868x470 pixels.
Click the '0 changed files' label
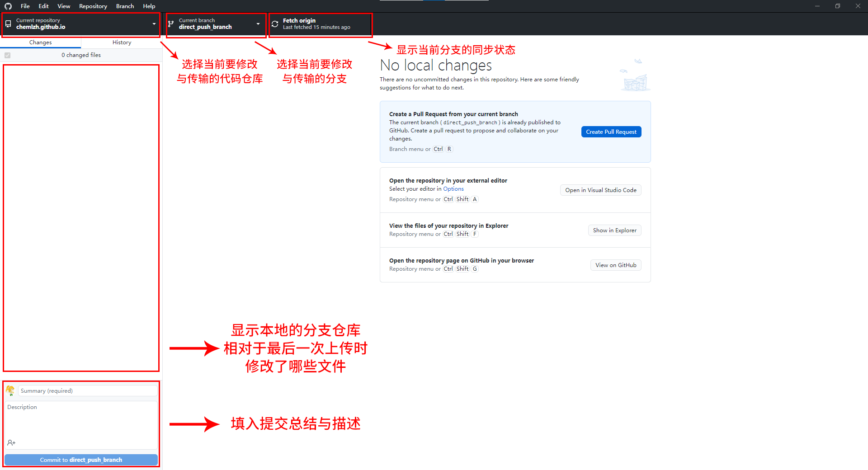click(x=81, y=55)
